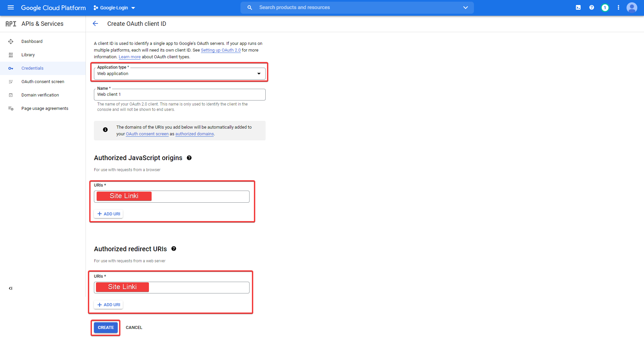Viewport: 644px width, 341px height.
Task: Click the search magnifier icon
Action: coord(250,7)
